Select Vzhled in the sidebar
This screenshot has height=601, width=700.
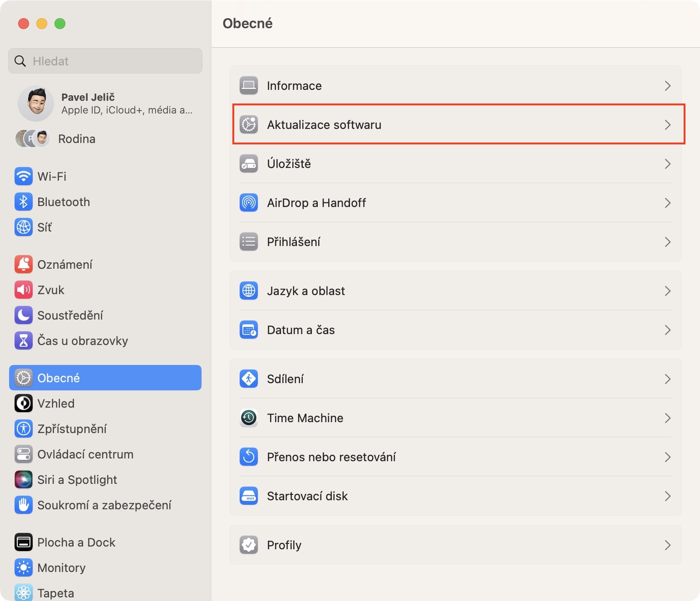coord(56,404)
